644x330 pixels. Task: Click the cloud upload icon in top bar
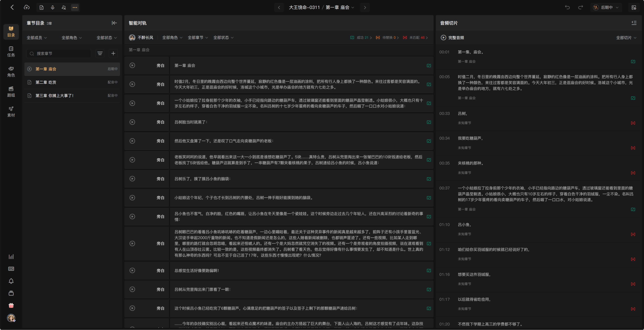[x=27, y=8]
